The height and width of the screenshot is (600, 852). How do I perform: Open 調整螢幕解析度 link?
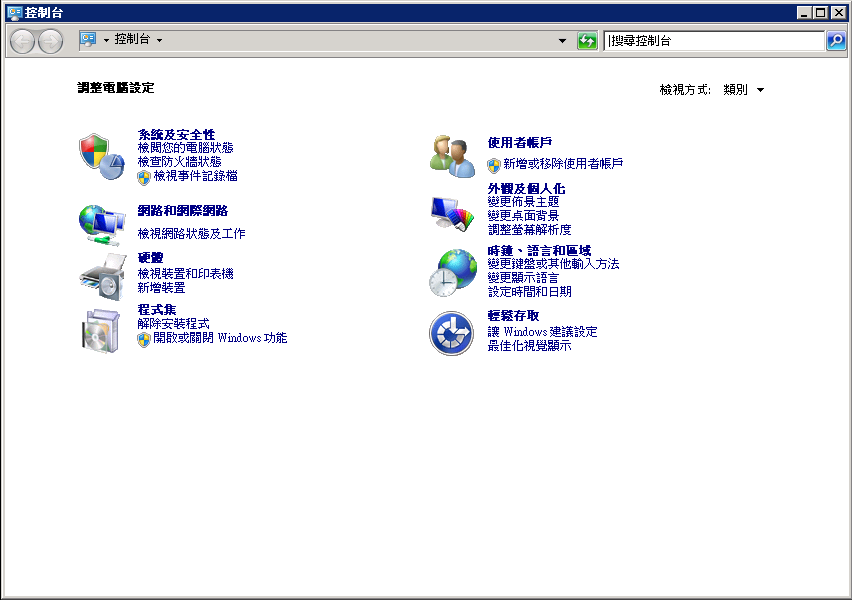pyautogui.click(x=529, y=230)
